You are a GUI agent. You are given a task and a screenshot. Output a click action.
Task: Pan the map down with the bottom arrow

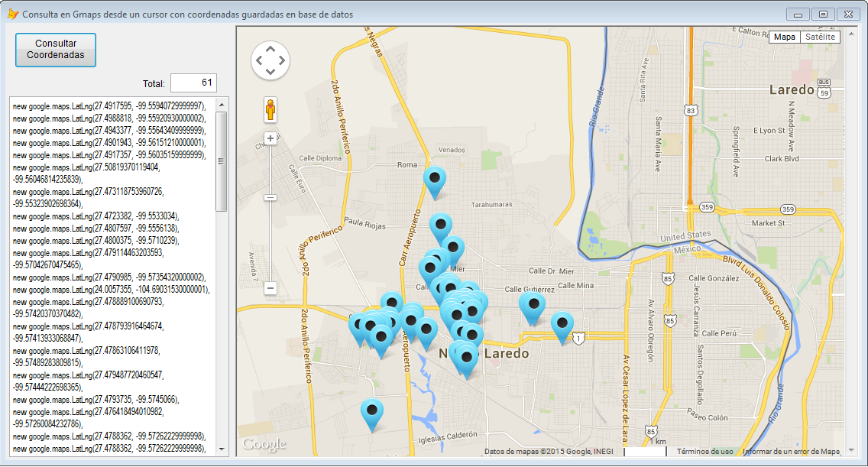coord(270,71)
